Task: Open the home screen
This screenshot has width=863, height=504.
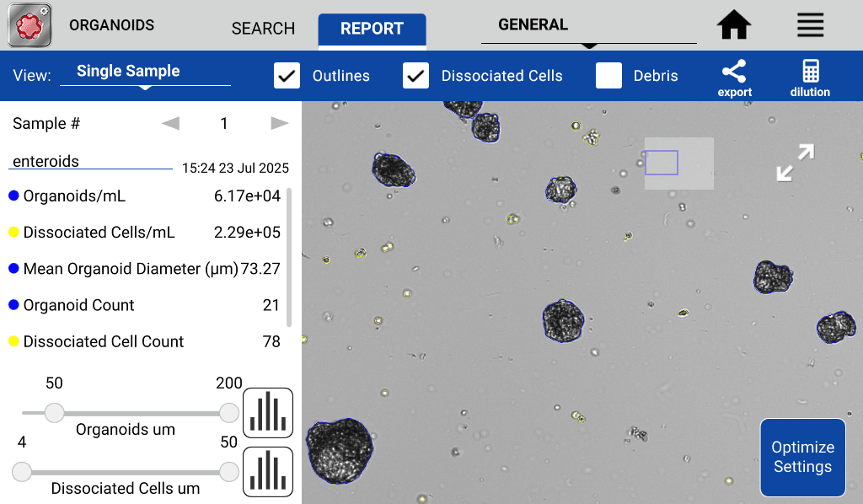Action: tap(732, 25)
